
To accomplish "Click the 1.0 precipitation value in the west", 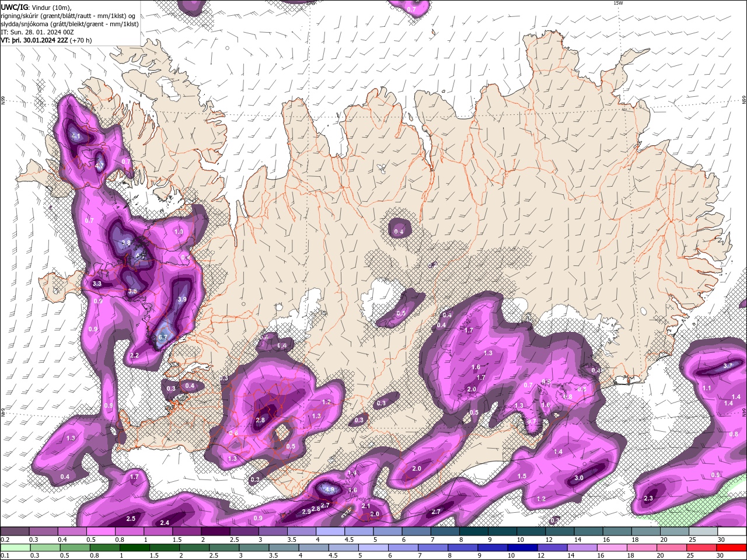I will click(179, 232).
